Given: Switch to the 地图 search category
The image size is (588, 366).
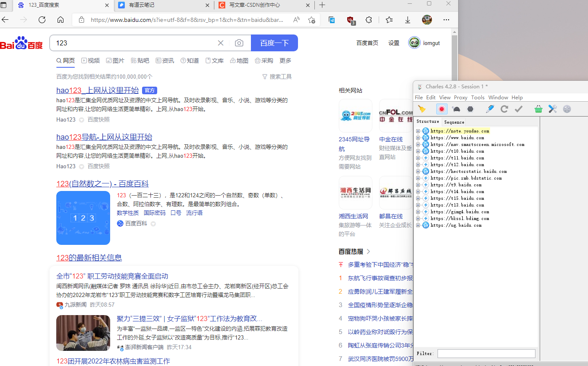Looking at the screenshot, I should coord(239,61).
